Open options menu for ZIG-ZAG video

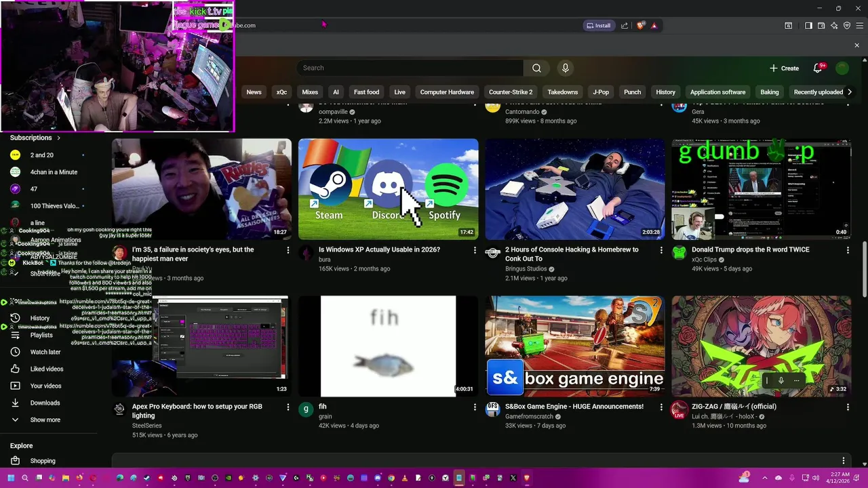pos(848,407)
